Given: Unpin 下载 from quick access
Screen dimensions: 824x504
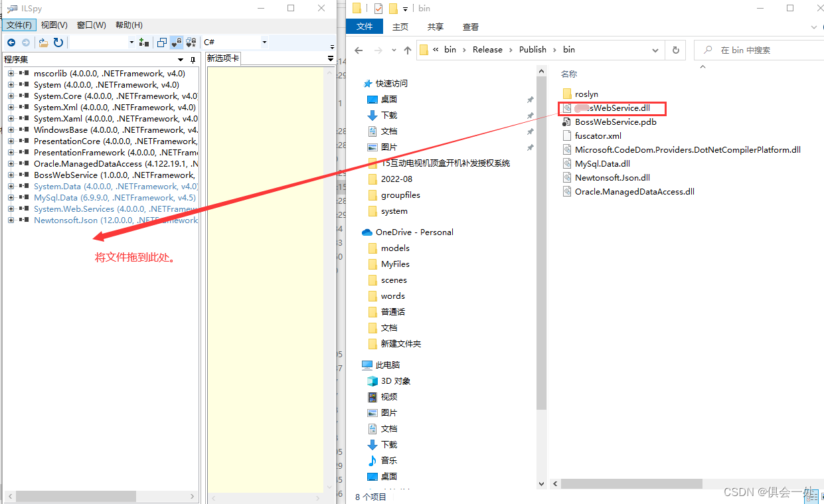Looking at the screenshot, I should (530, 116).
